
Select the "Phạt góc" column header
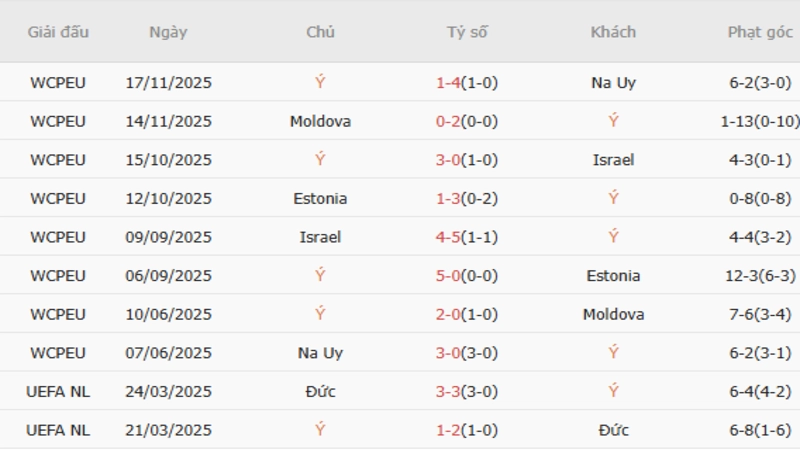click(760, 32)
